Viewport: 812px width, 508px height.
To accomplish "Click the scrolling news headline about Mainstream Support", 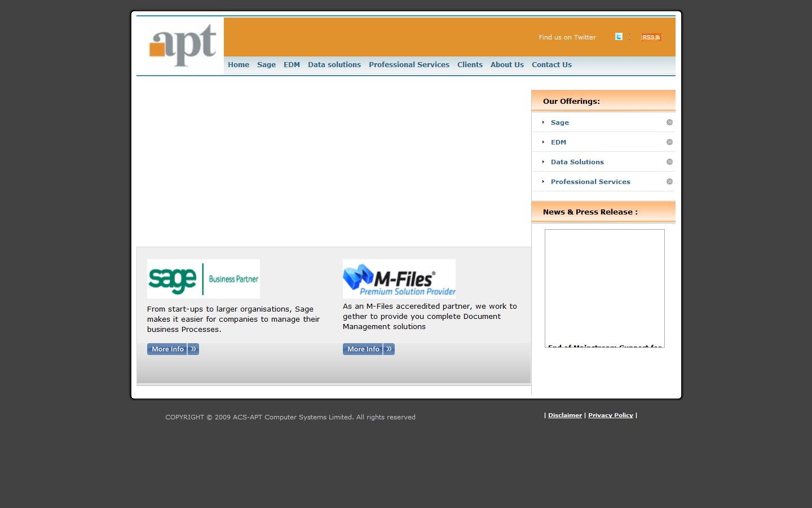I will pyautogui.click(x=604, y=345).
